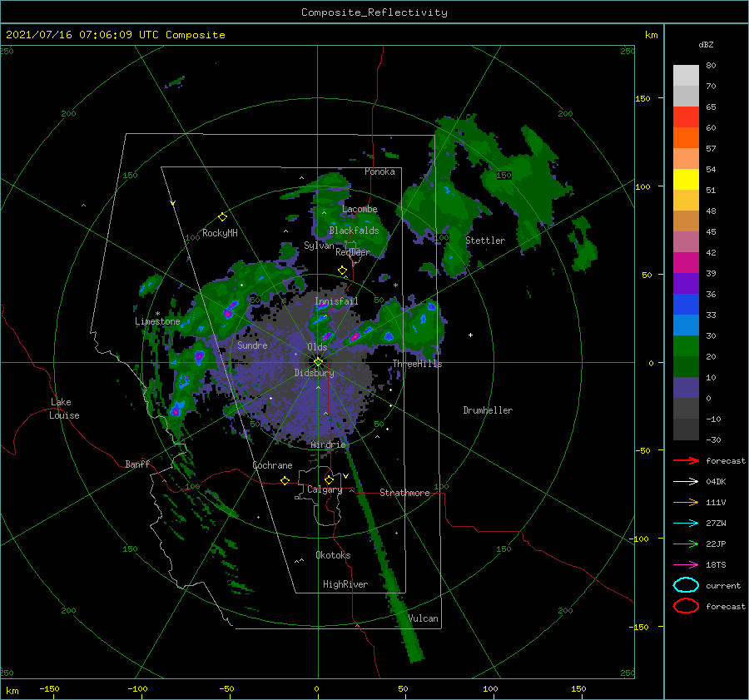
Task: Click the RedDeer city label
Action: (353, 252)
